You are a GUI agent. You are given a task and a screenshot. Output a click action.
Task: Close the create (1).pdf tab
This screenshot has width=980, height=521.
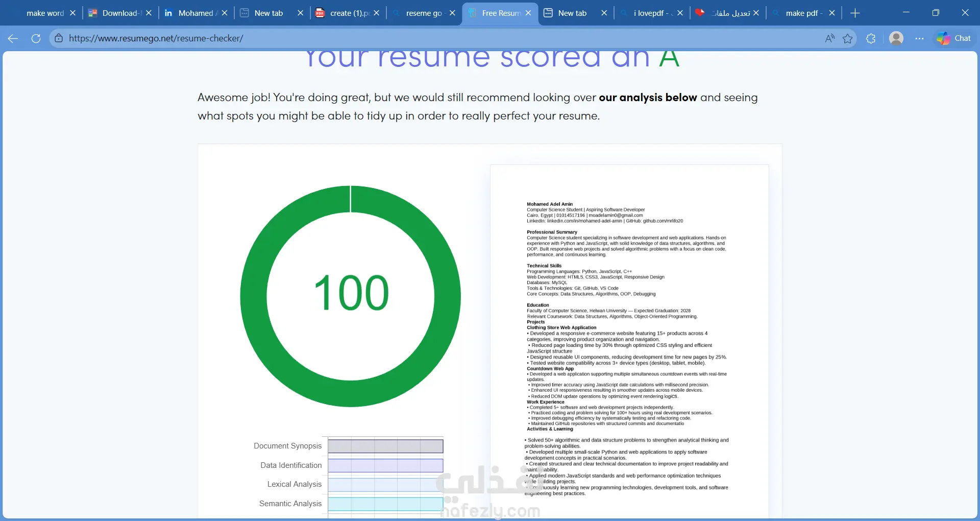[x=377, y=13]
